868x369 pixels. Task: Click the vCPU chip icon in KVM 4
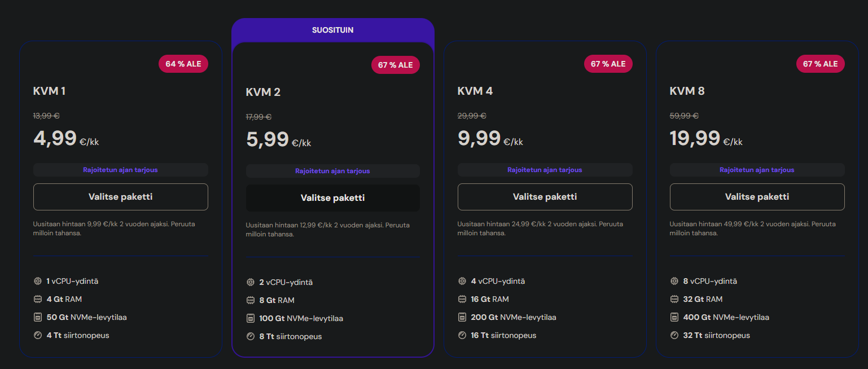(462, 281)
